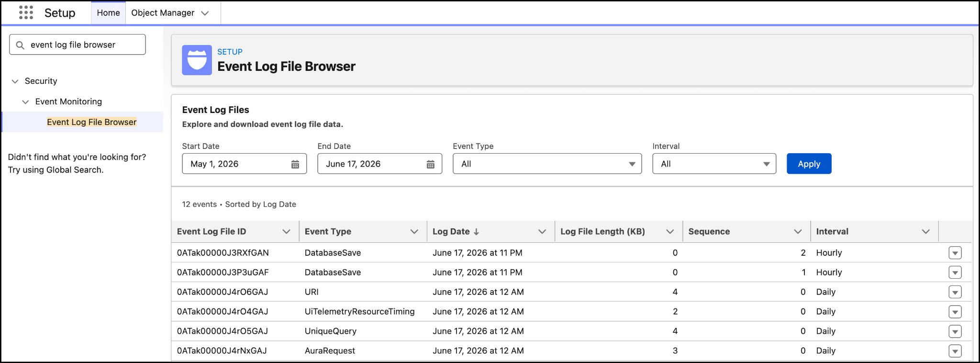The height and width of the screenshot is (363, 980).
Task: Open Log File Length column menu chevron
Action: click(x=670, y=232)
